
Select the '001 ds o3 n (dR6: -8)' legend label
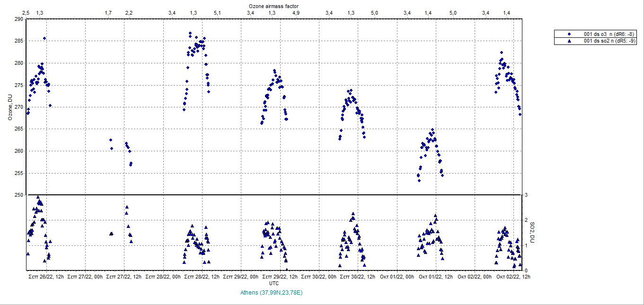(x=609, y=34)
